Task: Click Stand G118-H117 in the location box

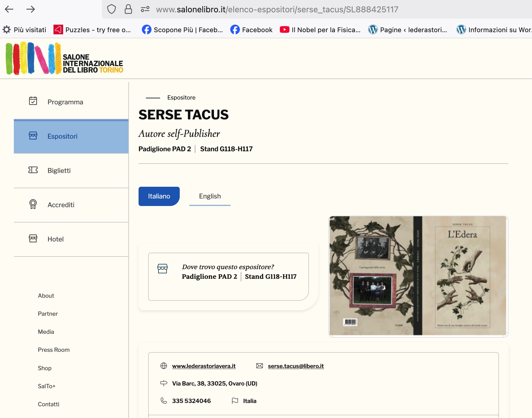Action: 271,277
